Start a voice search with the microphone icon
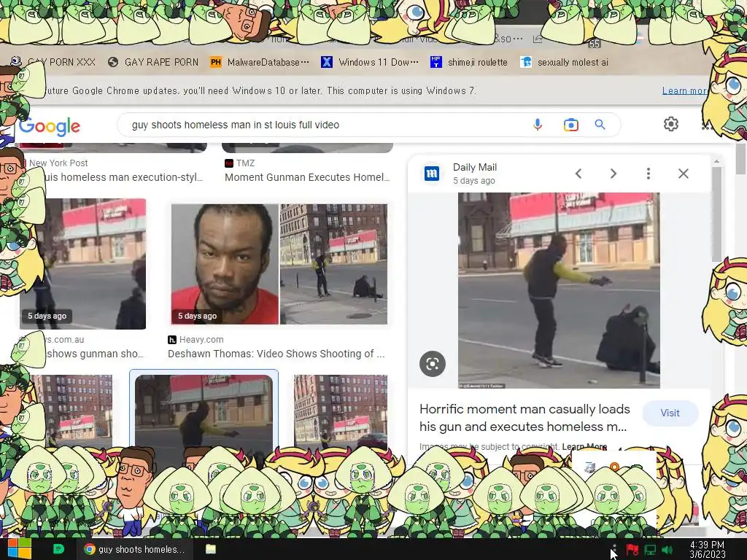The image size is (747, 560). 538,125
